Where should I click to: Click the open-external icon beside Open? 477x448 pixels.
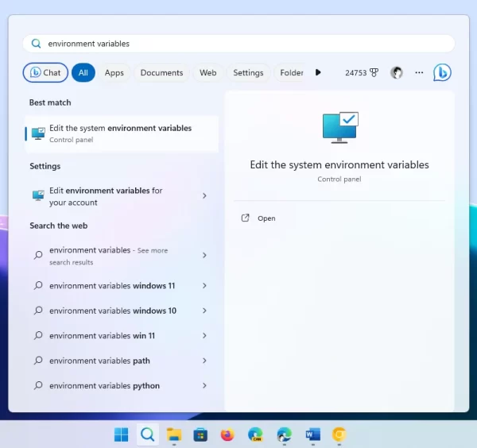[245, 218]
